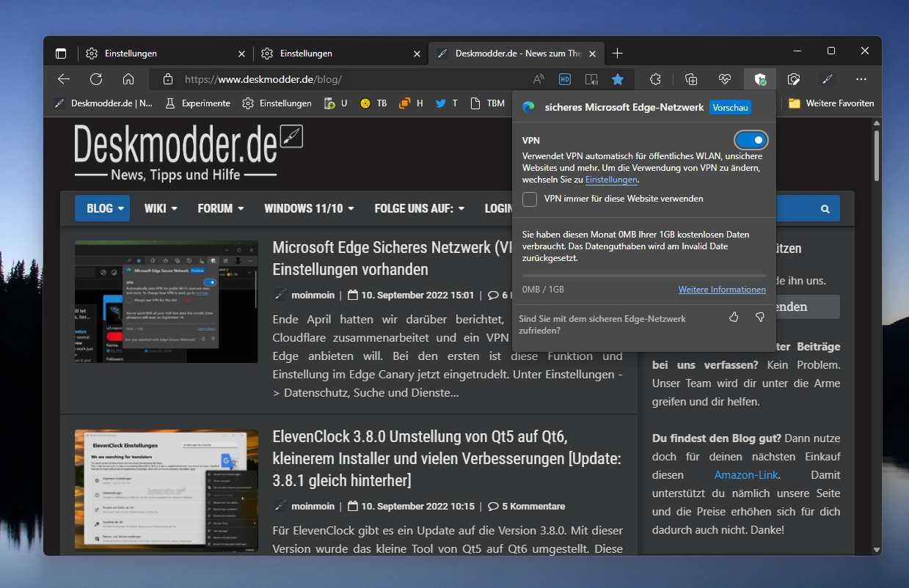The image size is (909, 588).
Task: Open a new tab with plus
Action: (x=618, y=54)
